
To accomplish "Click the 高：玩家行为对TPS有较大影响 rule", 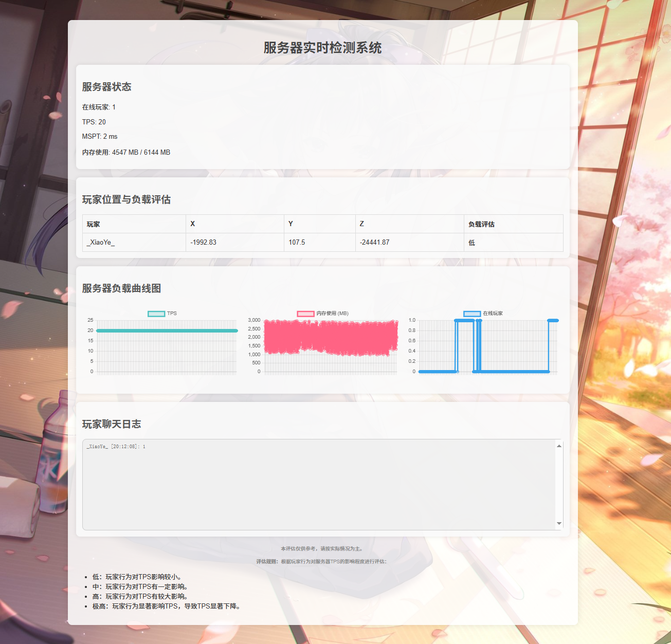I will click(140, 596).
